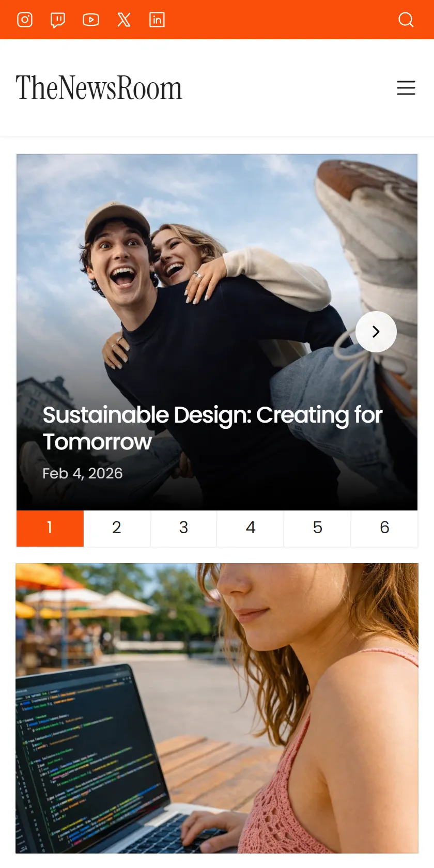The image size is (434, 868).
Task: Click the LinkedIn icon
Action: (x=157, y=20)
